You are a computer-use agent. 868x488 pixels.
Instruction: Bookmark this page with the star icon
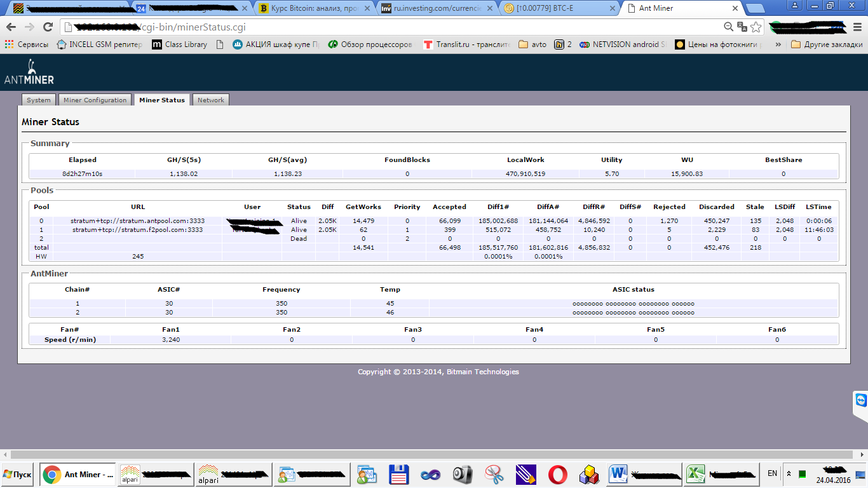756,27
